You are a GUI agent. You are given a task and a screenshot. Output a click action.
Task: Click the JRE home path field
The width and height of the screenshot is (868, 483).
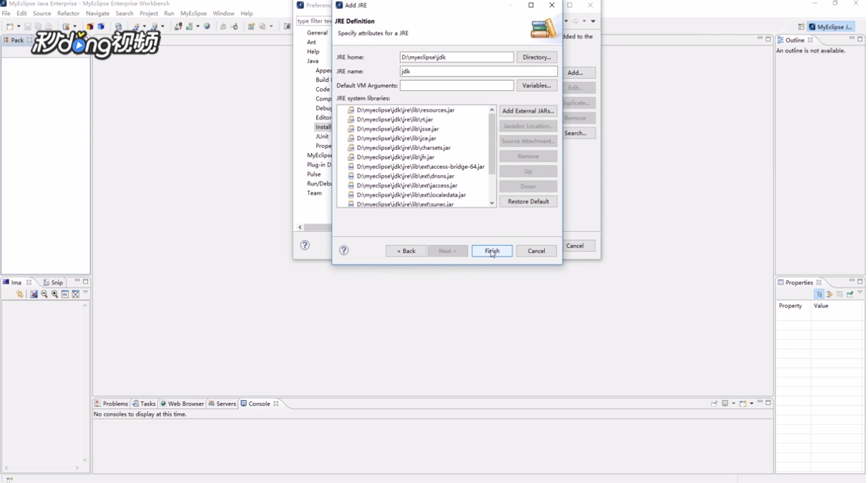point(457,57)
